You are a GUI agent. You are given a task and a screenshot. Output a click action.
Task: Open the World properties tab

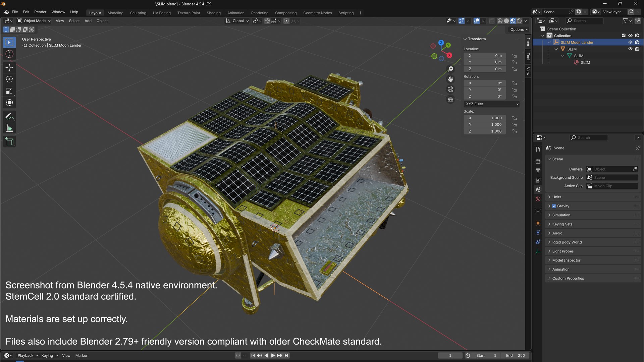pos(538,199)
